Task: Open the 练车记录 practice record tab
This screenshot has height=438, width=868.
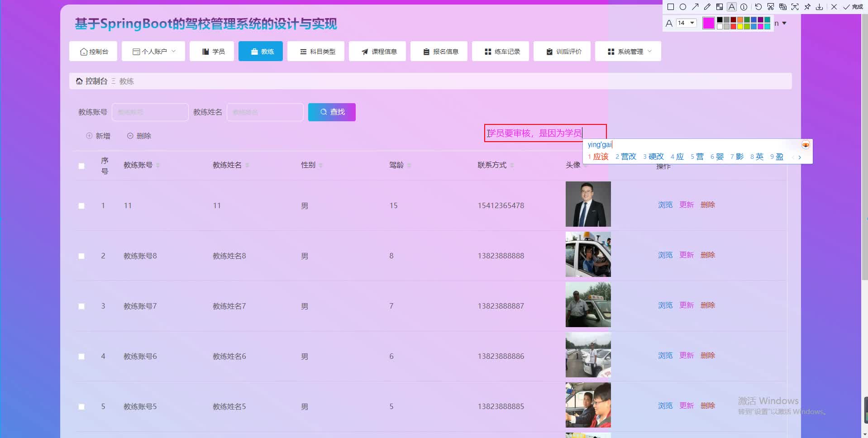Action: (501, 51)
